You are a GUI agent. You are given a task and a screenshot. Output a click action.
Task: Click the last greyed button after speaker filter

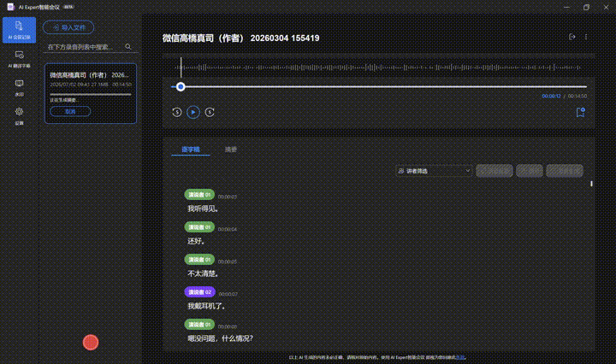point(565,171)
